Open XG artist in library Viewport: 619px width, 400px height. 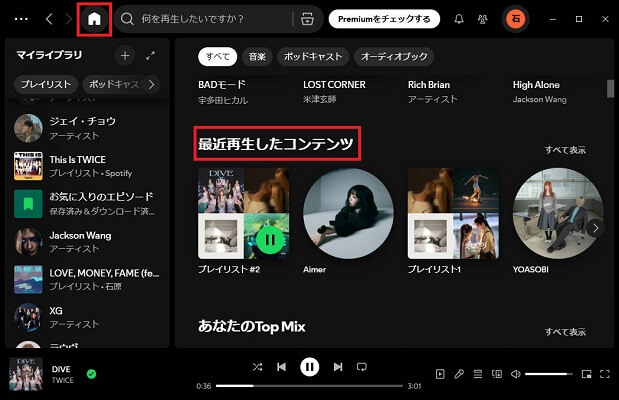pyautogui.click(x=87, y=317)
